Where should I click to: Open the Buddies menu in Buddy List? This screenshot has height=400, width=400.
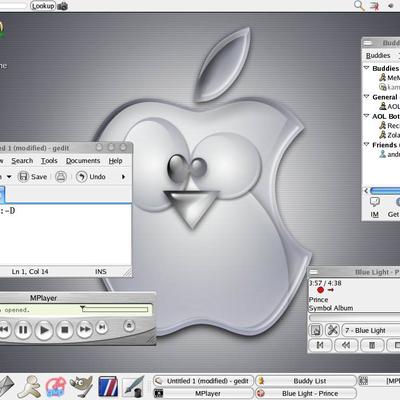378,55
